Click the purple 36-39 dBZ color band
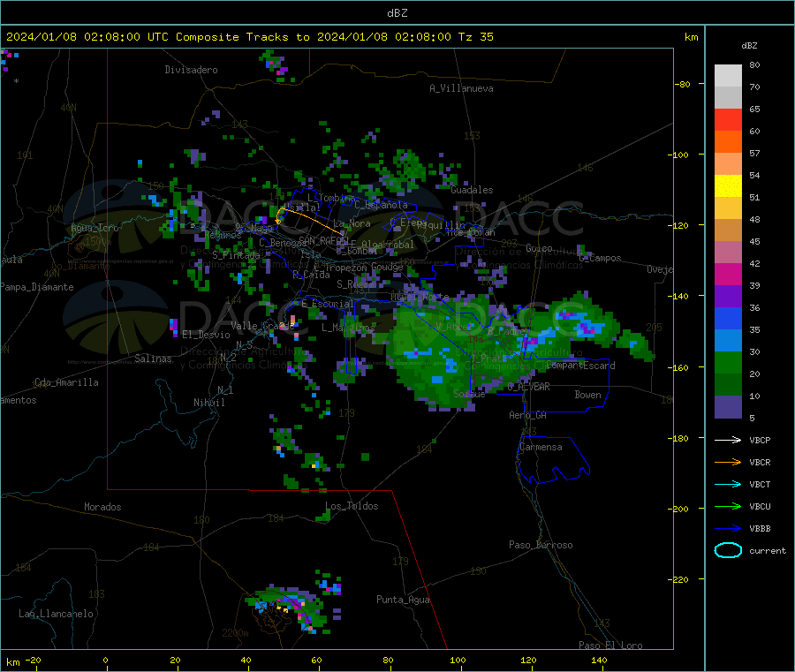Screen dimensions: 795x672 [x=728, y=297]
